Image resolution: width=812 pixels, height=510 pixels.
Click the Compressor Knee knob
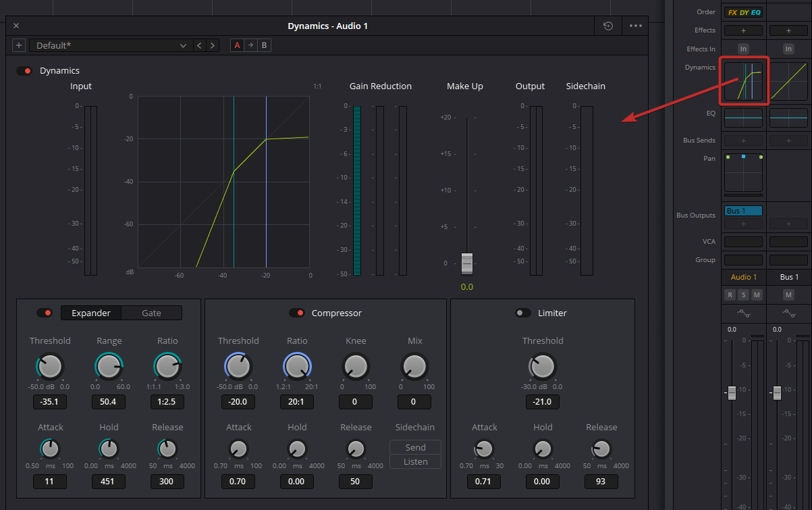click(x=356, y=366)
